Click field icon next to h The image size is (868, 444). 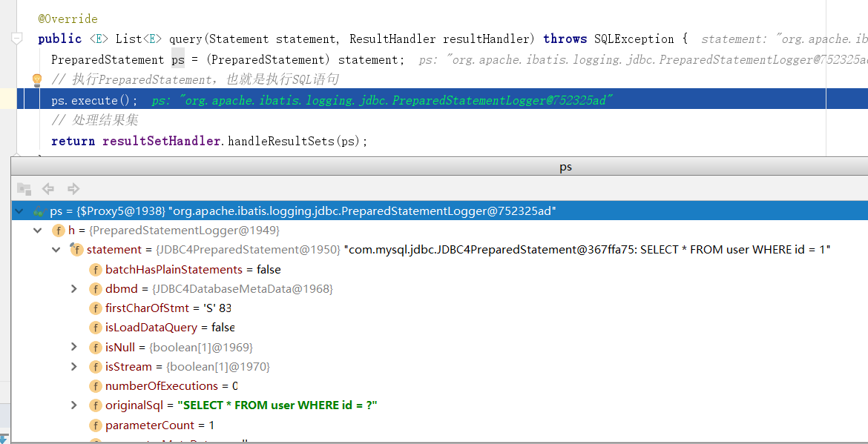(x=58, y=231)
